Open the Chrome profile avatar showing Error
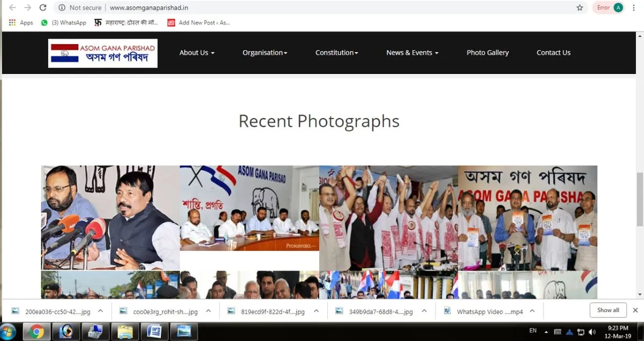 (x=610, y=8)
